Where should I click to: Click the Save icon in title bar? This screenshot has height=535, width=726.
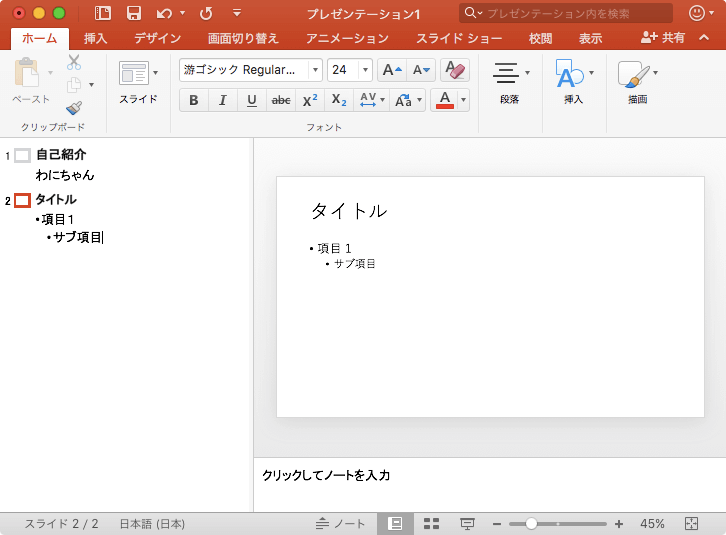(x=133, y=13)
